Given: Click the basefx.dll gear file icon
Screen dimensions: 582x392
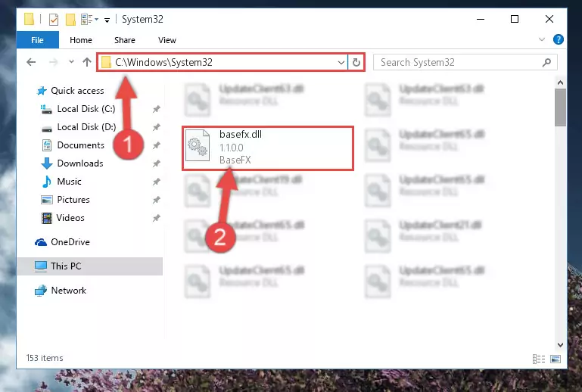Looking at the screenshot, I should tap(198, 145).
